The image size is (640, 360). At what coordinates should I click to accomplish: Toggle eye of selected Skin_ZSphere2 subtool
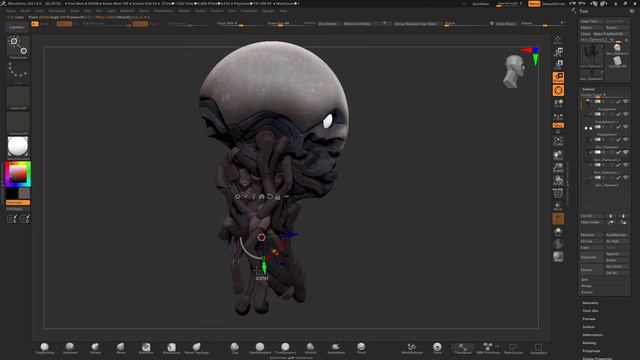tap(626, 152)
